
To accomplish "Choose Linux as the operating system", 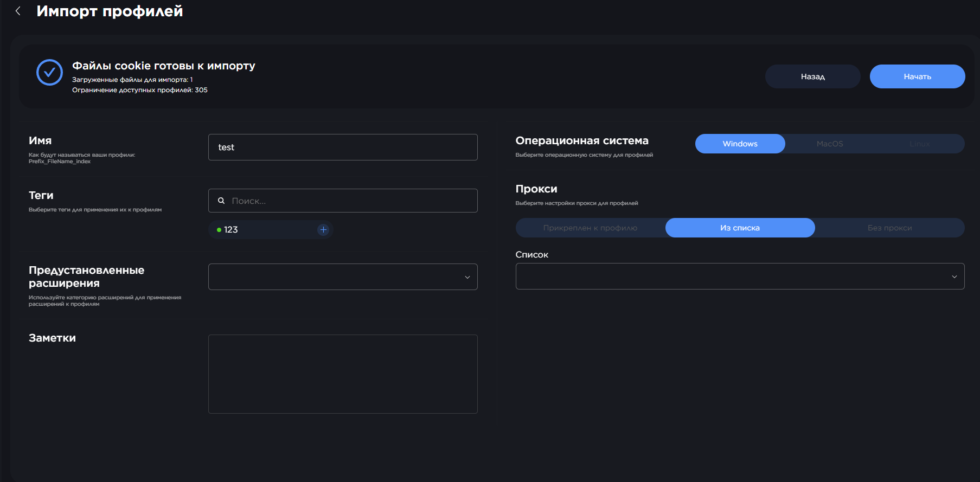I will pos(919,144).
